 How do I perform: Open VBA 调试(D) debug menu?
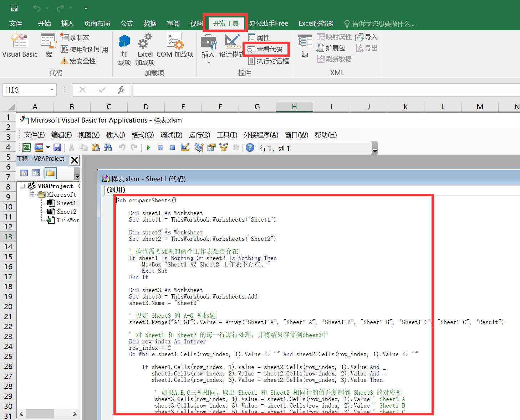[x=171, y=135]
